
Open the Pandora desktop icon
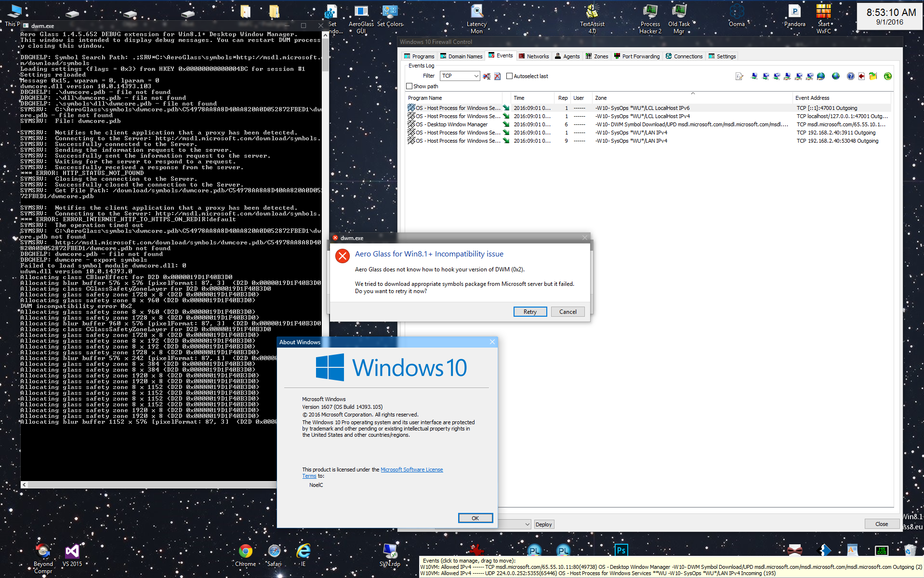tap(794, 16)
